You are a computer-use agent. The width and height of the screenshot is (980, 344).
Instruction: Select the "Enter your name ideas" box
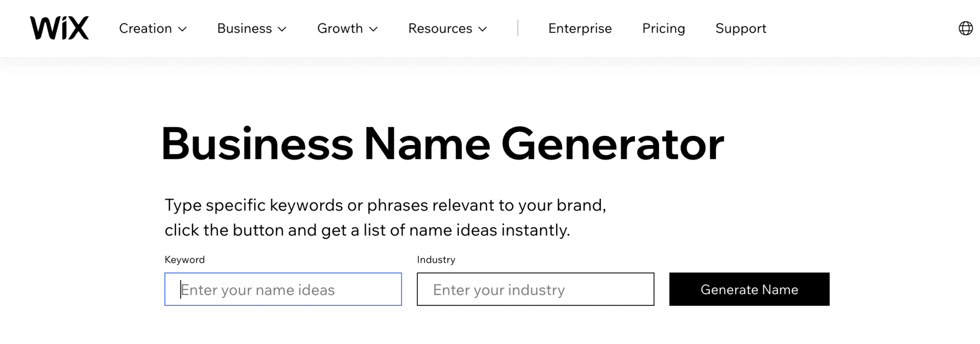pyautogui.click(x=283, y=289)
